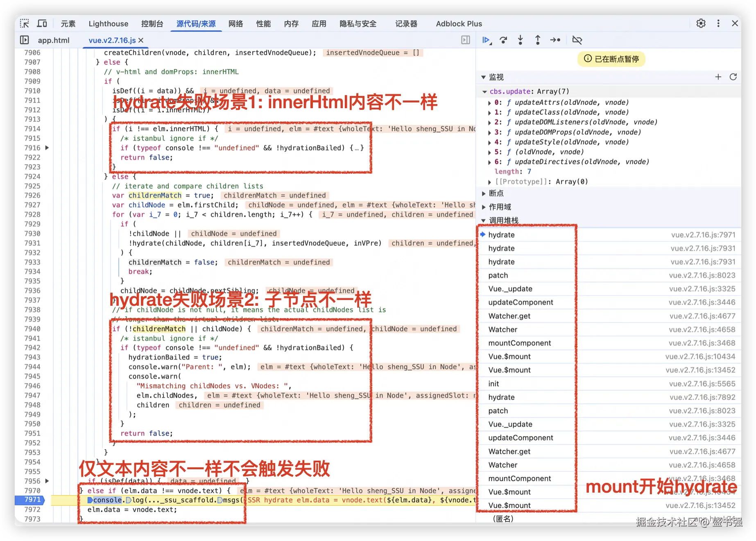This screenshot has height=541, width=756.
Task: Open the DevTools more options menu
Action: [718, 23]
